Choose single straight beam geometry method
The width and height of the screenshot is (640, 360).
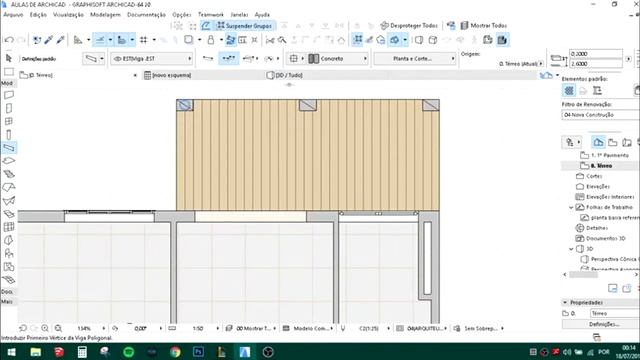pos(208,59)
